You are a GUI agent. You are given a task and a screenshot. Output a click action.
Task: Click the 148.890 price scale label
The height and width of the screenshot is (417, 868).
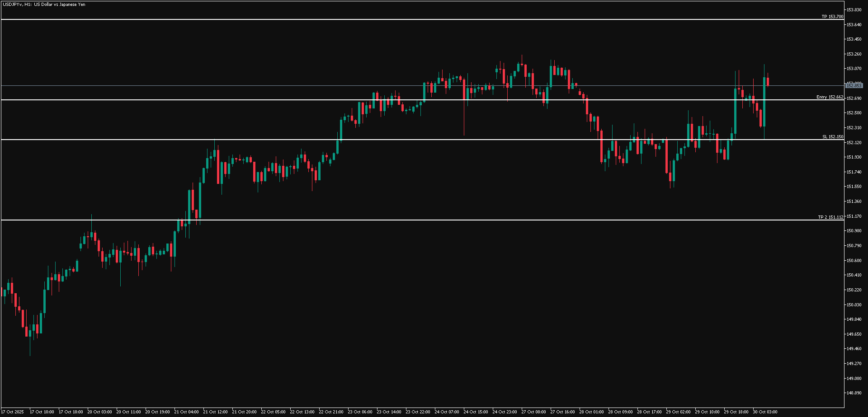click(854, 393)
